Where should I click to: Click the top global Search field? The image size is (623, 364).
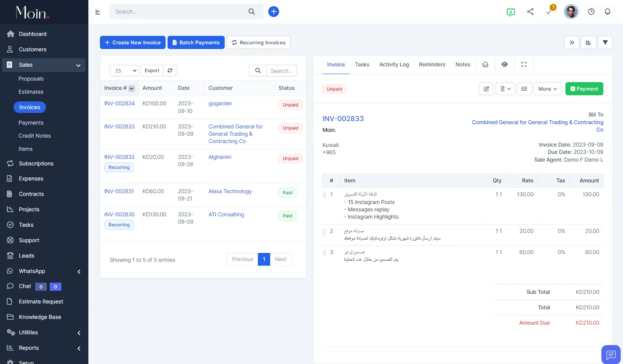[x=186, y=12]
